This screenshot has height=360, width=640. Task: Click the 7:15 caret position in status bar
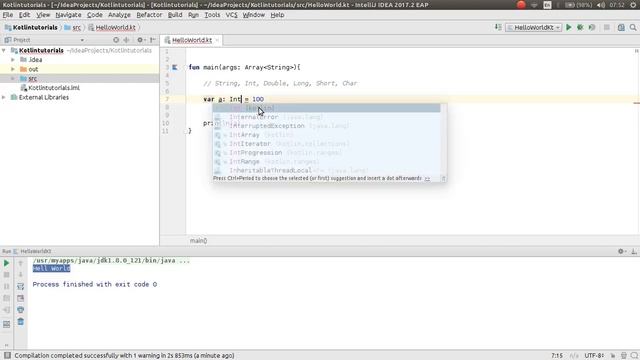pyautogui.click(x=557, y=356)
